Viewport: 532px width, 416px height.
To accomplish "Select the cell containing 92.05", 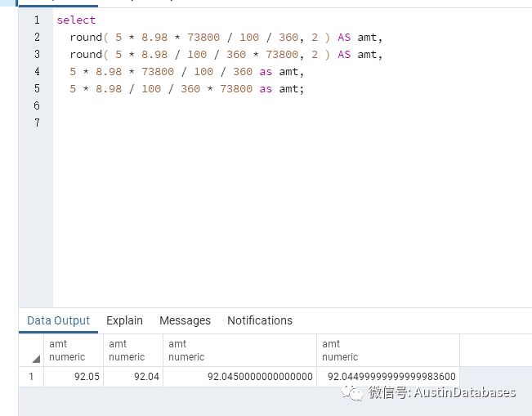I will (73, 377).
